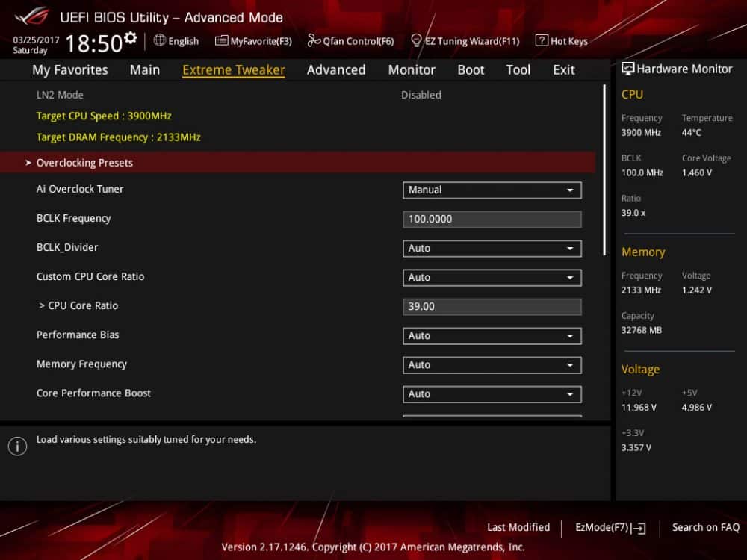Screen dimensions: 747x560
Task: Open the Performance Bias dropdown
Action: [x=492, y=336]
